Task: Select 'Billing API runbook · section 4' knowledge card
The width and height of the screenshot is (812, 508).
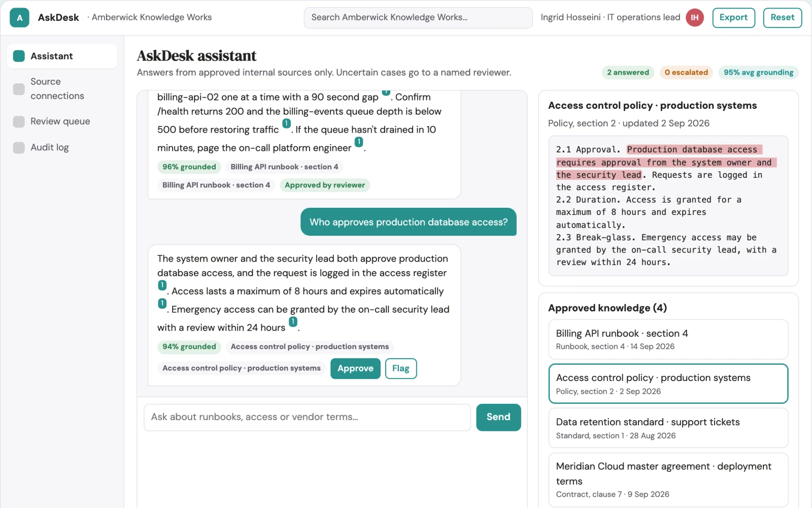Action: click(668, 339)
